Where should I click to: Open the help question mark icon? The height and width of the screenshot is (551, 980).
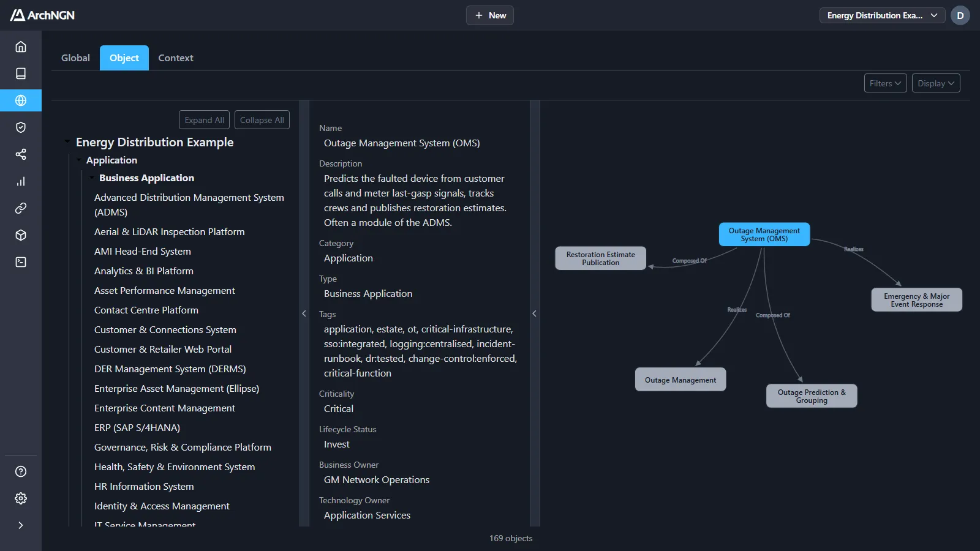pos(21,471)
